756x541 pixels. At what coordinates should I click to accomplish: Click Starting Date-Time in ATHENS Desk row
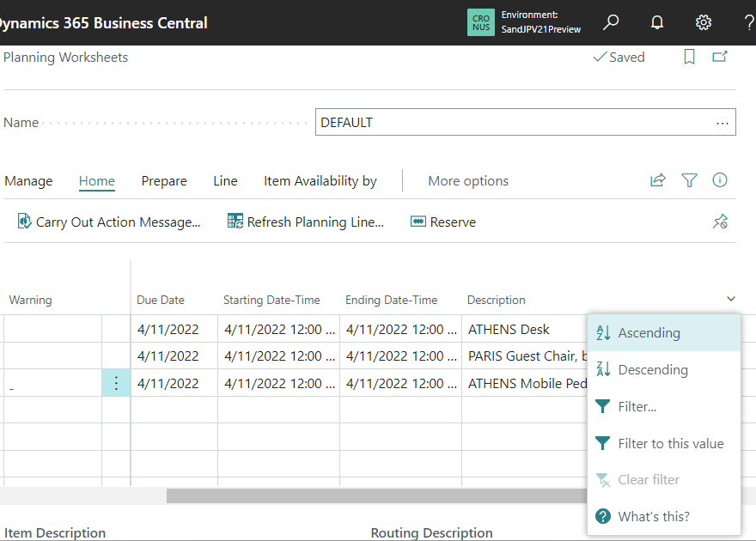point(278,329)
